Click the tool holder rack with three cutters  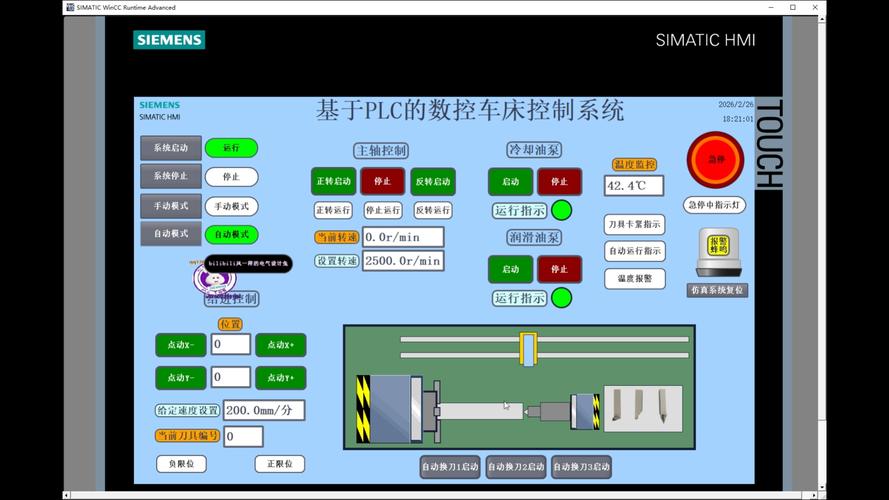point(643,408)
